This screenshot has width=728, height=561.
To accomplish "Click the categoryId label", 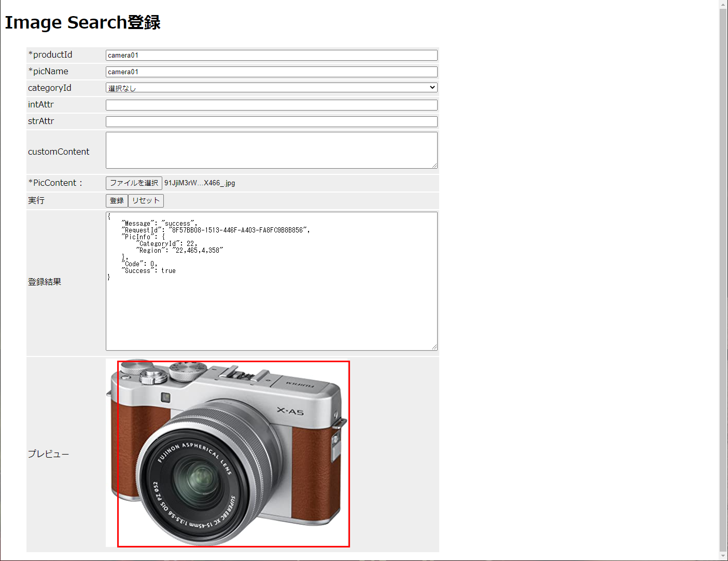I will (50, 88).
